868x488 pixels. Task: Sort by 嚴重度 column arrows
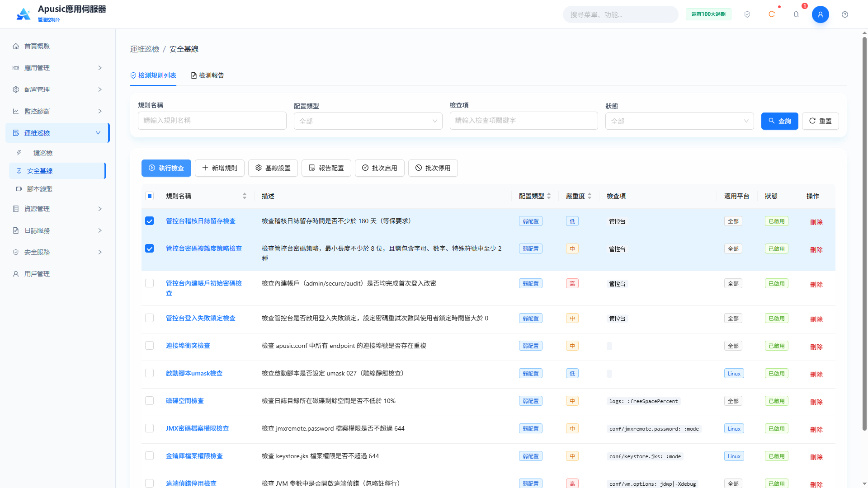[590, 196]
